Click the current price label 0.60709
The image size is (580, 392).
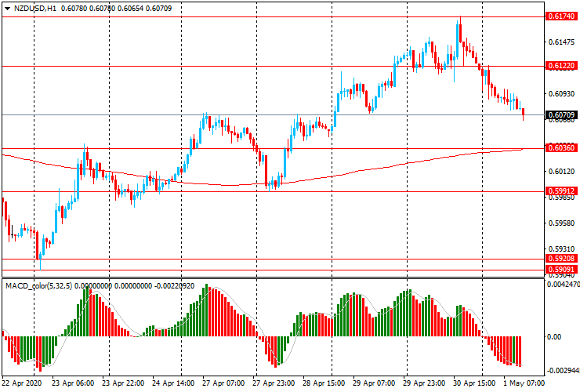coord(561,115)
